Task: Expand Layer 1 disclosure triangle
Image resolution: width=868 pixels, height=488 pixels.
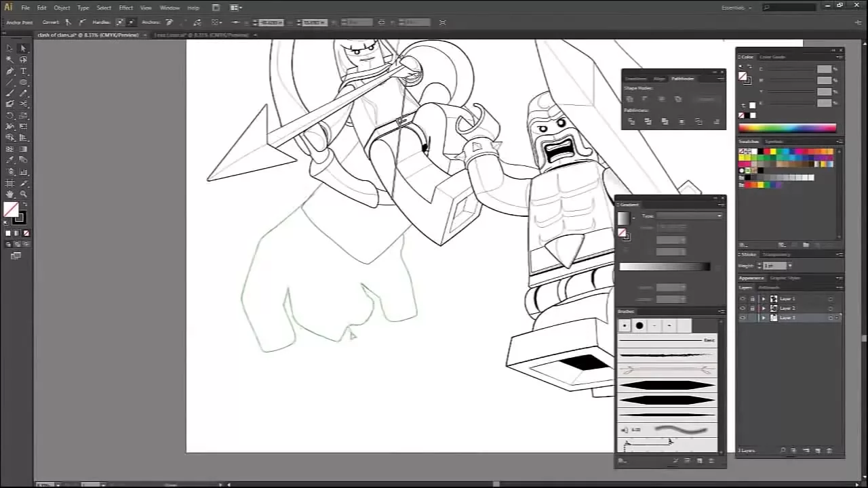Action: click(x=764, y=299)
